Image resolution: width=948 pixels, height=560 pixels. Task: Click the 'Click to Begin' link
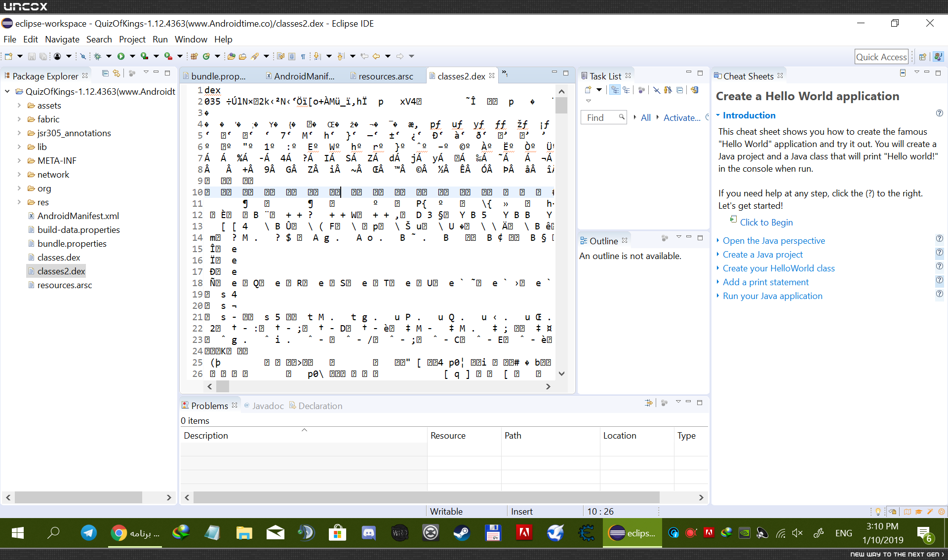click(x=766, y=223)
